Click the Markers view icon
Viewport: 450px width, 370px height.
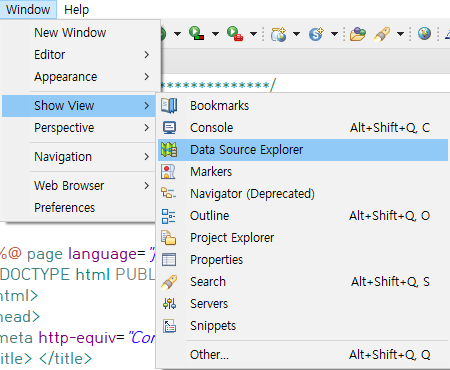click(x=168, y=172)
